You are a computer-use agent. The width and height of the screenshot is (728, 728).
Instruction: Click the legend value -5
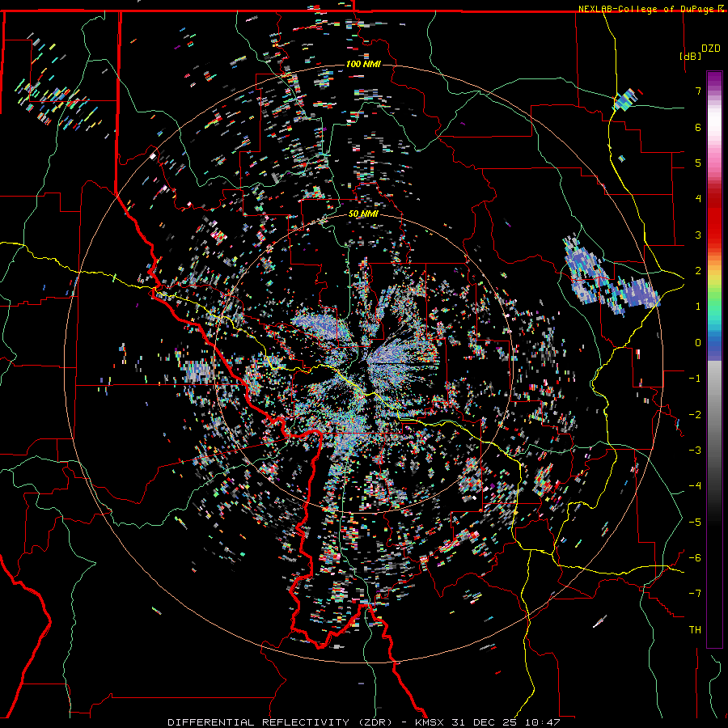click(695, 523)
